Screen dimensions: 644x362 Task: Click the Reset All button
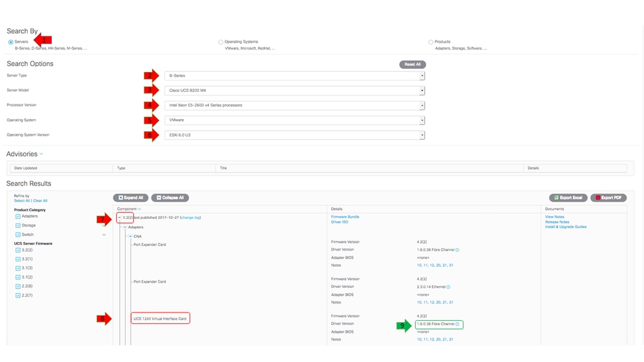(413, 64)
